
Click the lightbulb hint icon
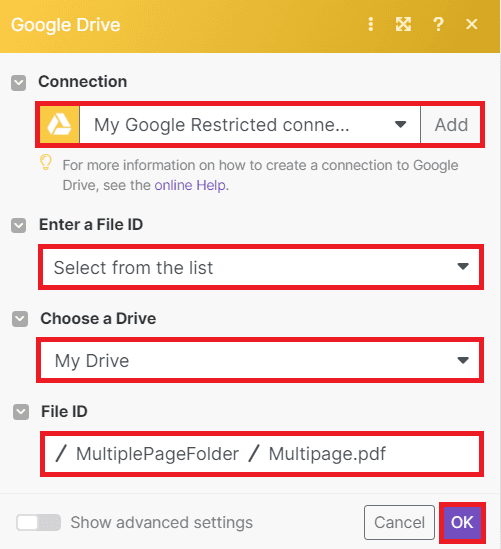coord(46,163)
